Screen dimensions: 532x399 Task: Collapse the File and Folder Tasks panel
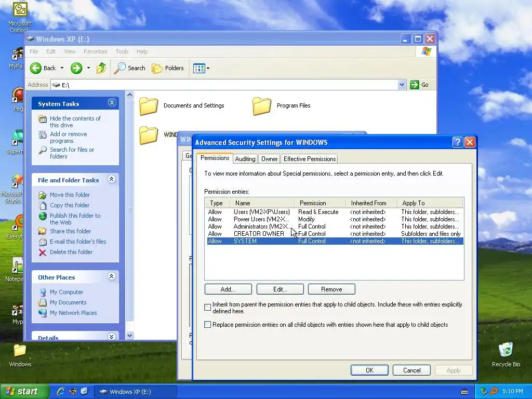pyautogui.click(x=111, y=179)
